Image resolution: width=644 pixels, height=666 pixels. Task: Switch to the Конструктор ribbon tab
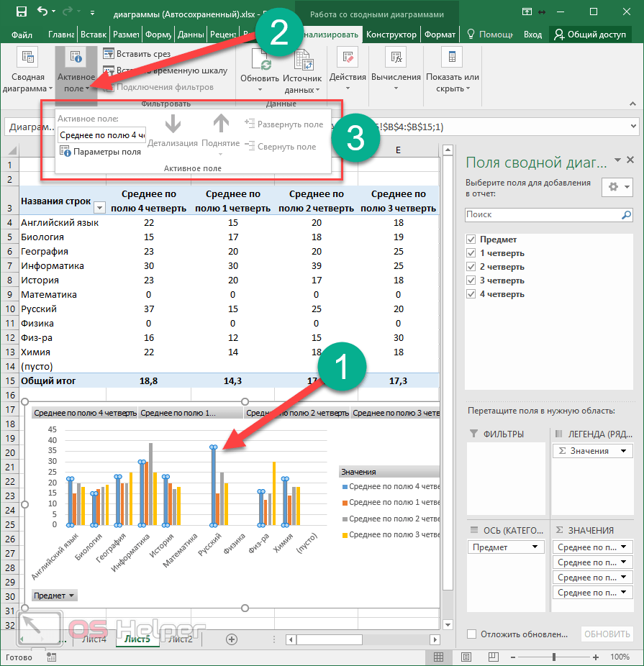point(391,35)
